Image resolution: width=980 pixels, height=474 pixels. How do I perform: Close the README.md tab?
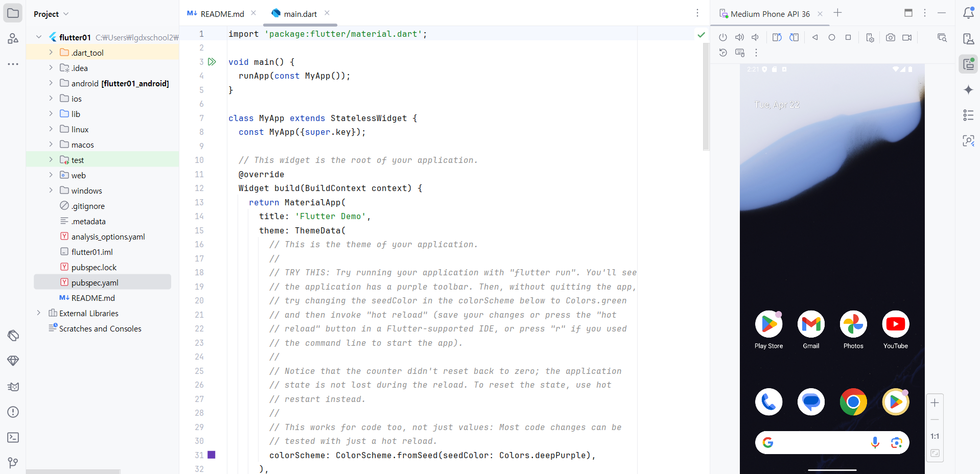pyautogui.click(x=253, y=13)
